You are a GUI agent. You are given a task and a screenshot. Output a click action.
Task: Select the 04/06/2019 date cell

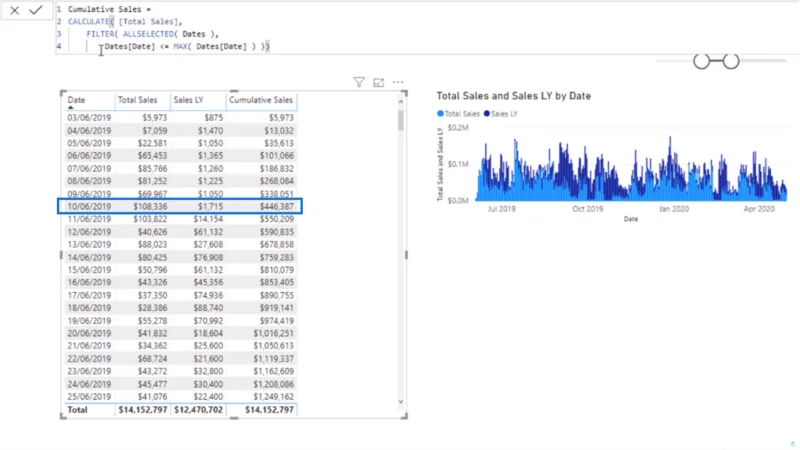click(x=89, y=131)
